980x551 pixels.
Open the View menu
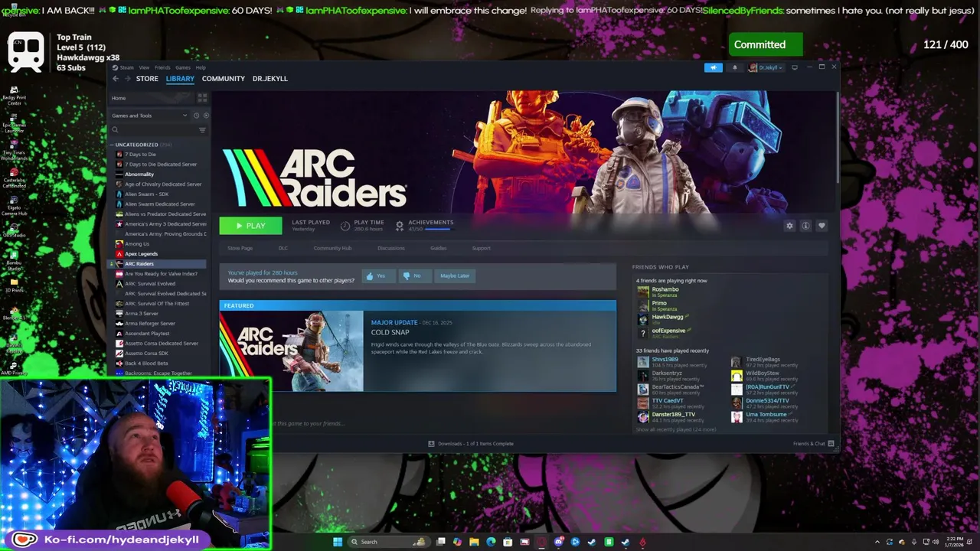click(144, 67)
